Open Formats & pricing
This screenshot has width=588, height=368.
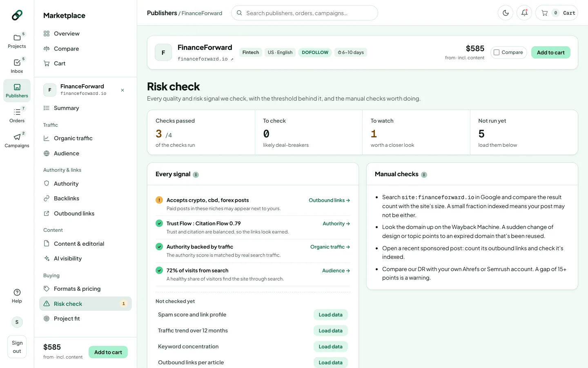tap(85, 289)
